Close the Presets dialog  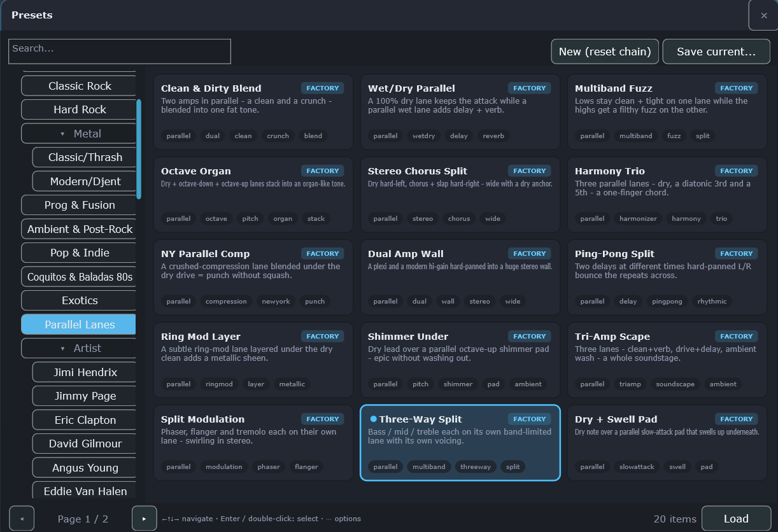click(763, 15)
